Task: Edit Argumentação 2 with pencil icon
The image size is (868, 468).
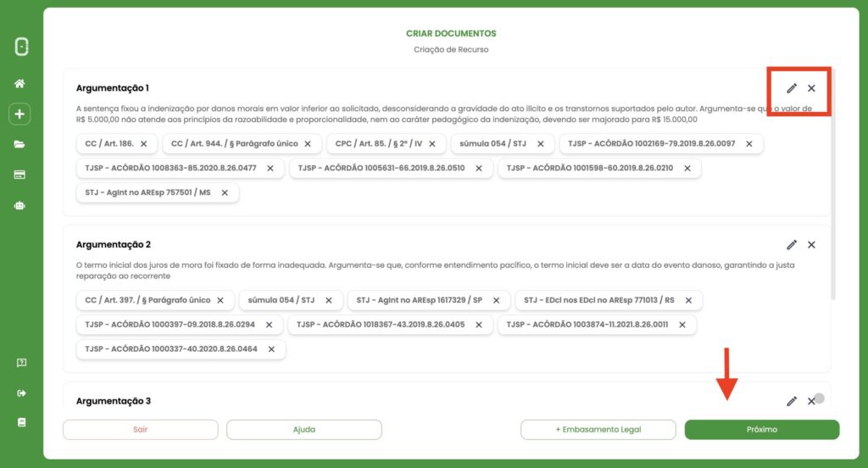Action: point(792,245)
